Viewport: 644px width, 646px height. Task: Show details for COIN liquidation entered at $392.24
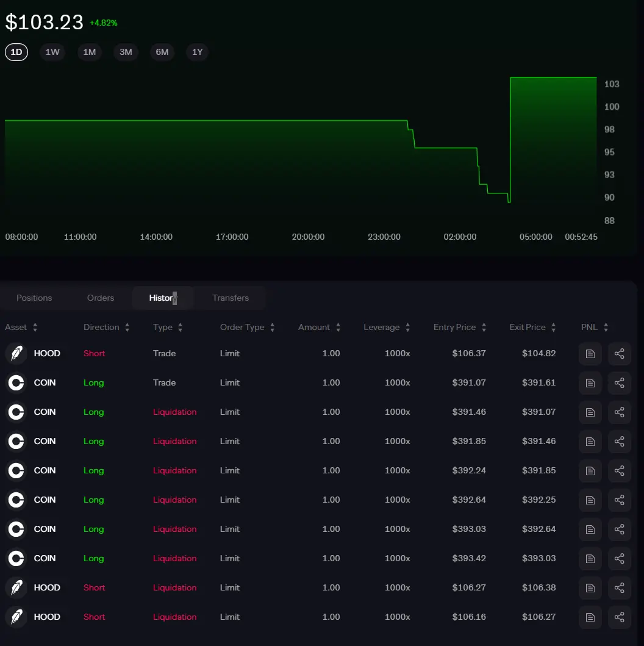tap(590, 470)
